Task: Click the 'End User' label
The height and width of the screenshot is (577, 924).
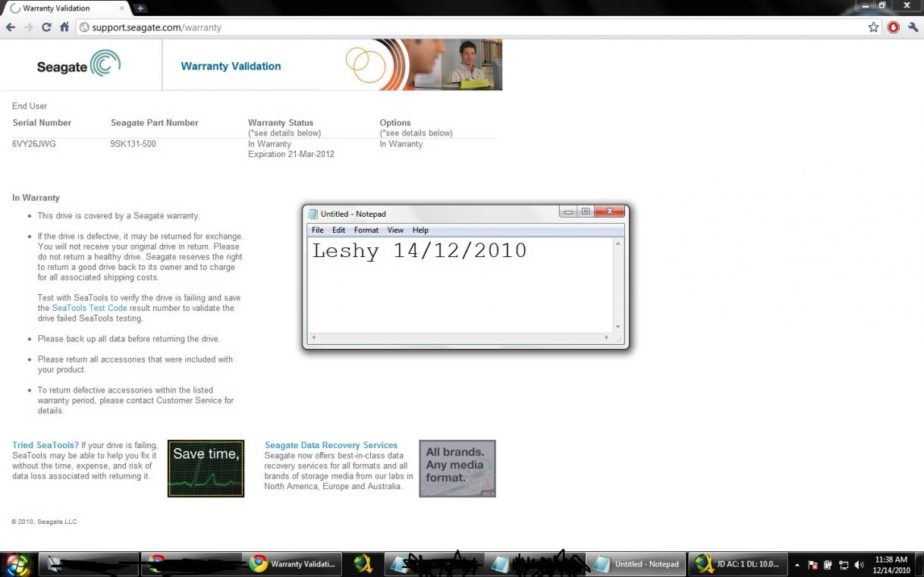Action: tap(30, 106)
